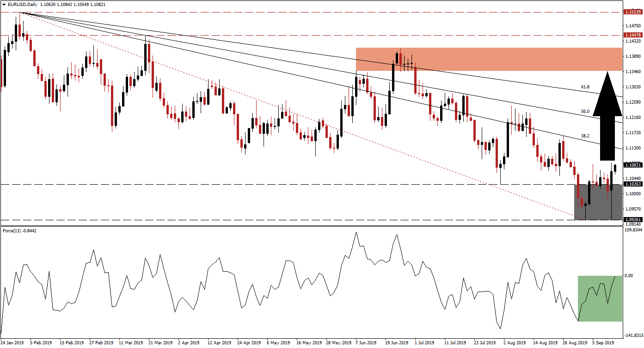
Task: Select the 38.2 Fibonacci fan label
Action: point(585,136)
